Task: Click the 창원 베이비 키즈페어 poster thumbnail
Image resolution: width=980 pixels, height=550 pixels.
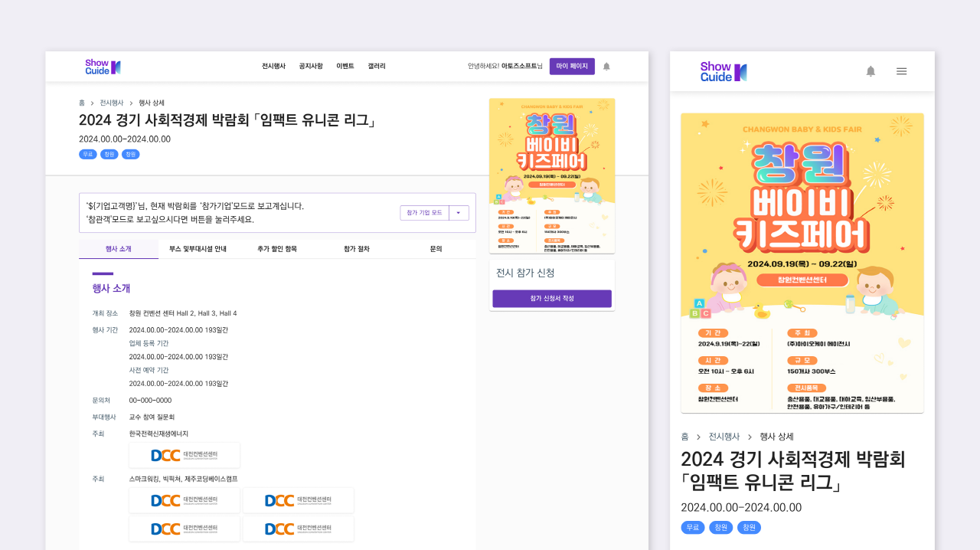Action: [x=551, y=175]
